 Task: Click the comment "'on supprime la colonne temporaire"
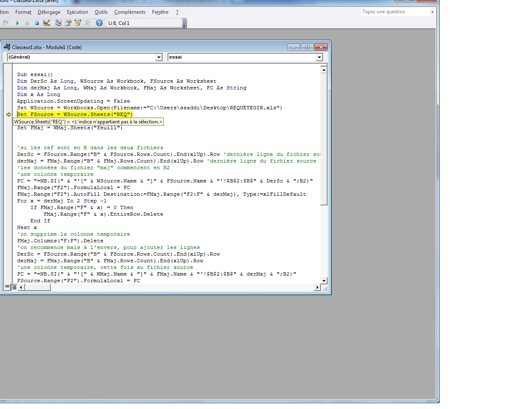[74, 234]
